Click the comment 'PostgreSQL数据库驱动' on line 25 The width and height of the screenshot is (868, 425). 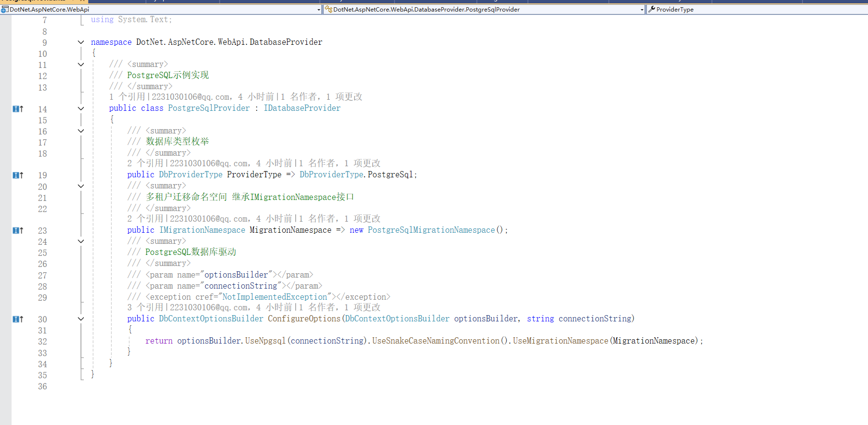coord(191,252)
